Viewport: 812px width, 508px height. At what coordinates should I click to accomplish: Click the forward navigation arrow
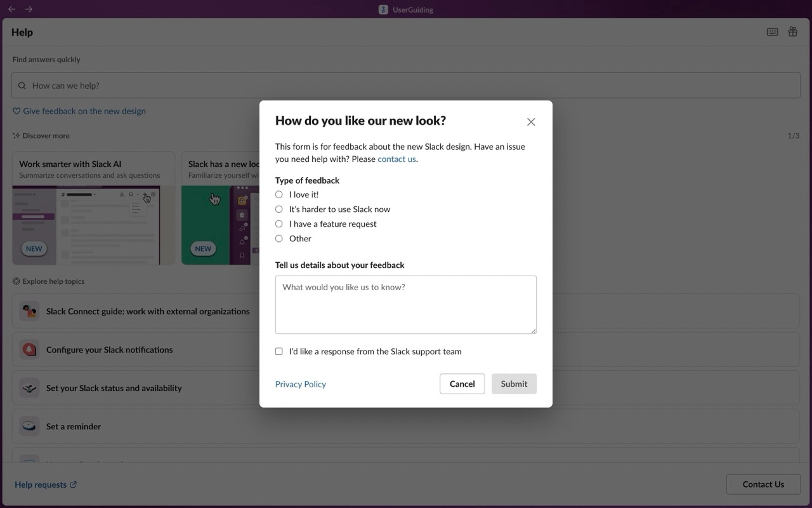point(29,9)
